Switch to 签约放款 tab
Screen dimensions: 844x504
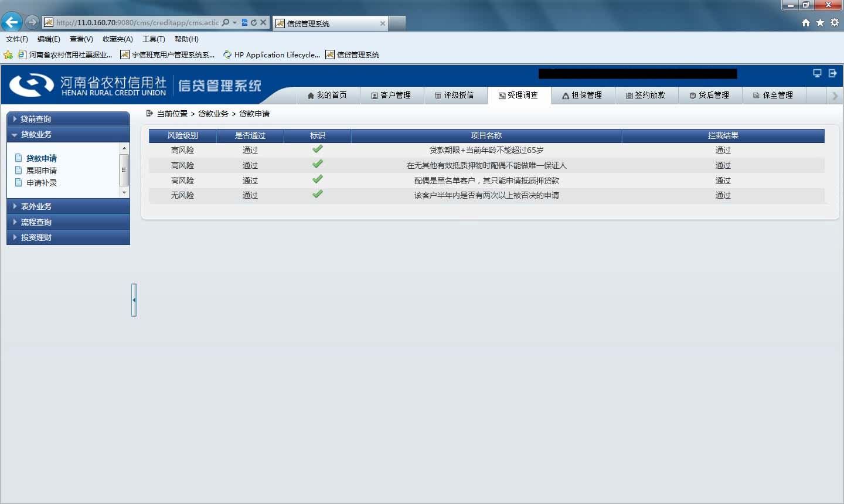tap(646, 95)
